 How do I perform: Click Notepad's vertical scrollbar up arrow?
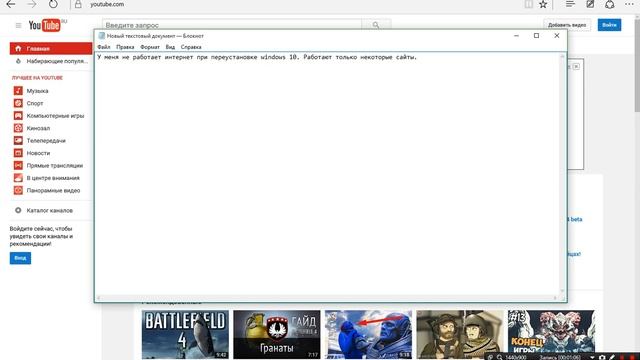point(562,56)
